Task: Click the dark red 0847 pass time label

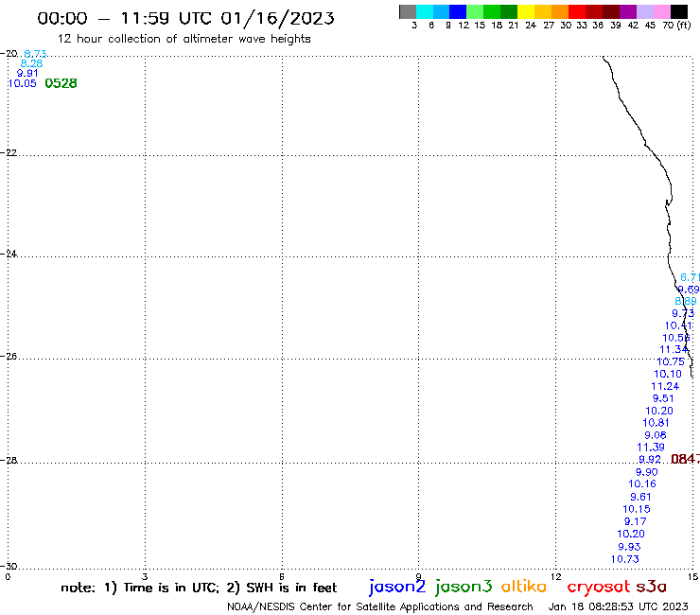Action: coord(685,459)
